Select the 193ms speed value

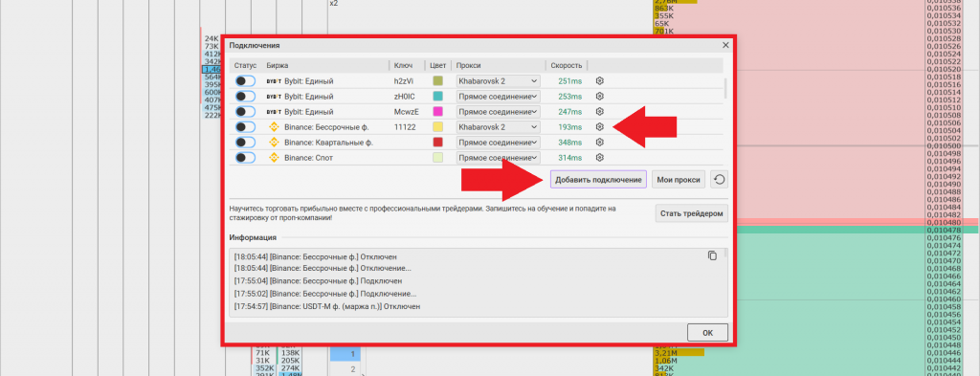(570, 127)
